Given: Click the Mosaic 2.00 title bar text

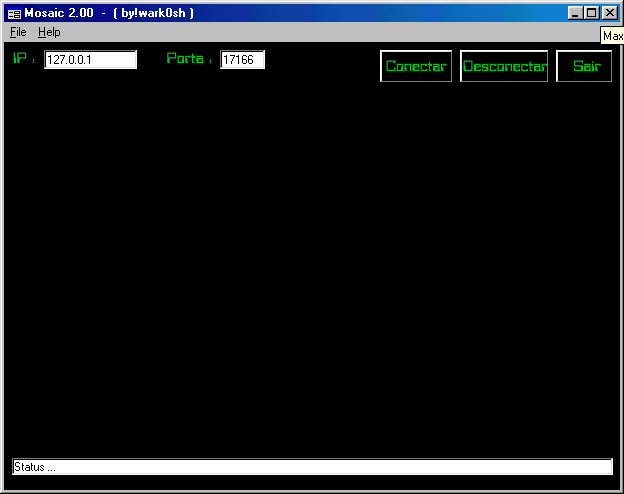Looking at the screenshot, I should point(60,13).
